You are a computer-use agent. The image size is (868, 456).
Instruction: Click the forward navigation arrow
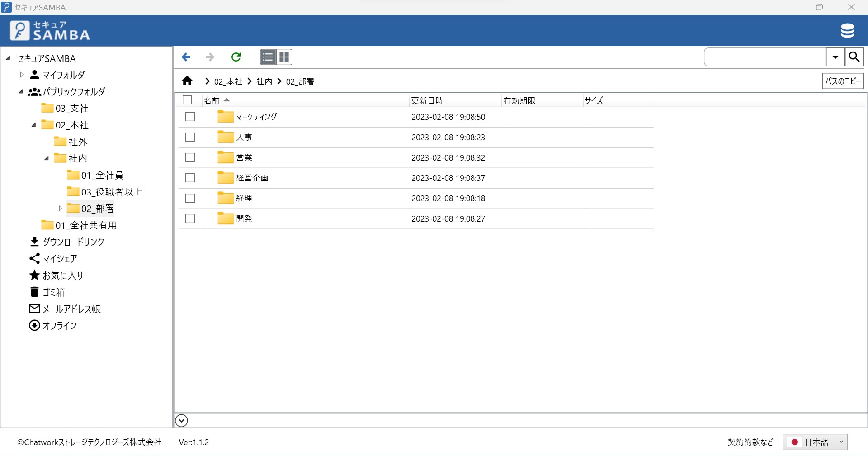pyautogui.click(x=210, y=57)
